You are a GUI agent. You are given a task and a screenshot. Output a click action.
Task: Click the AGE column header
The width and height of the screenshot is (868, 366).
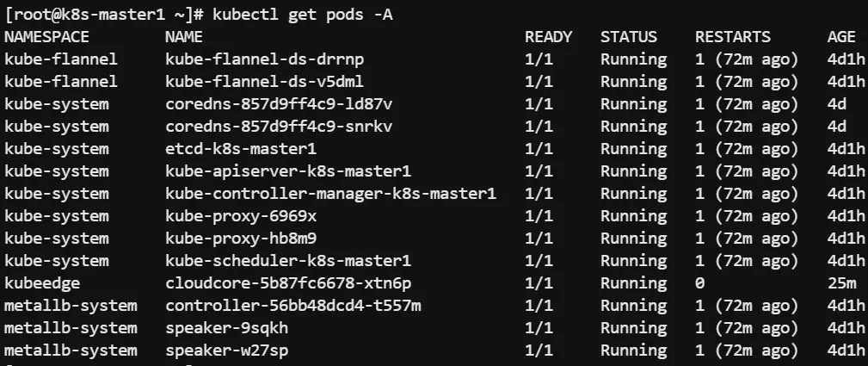(841, 37)
